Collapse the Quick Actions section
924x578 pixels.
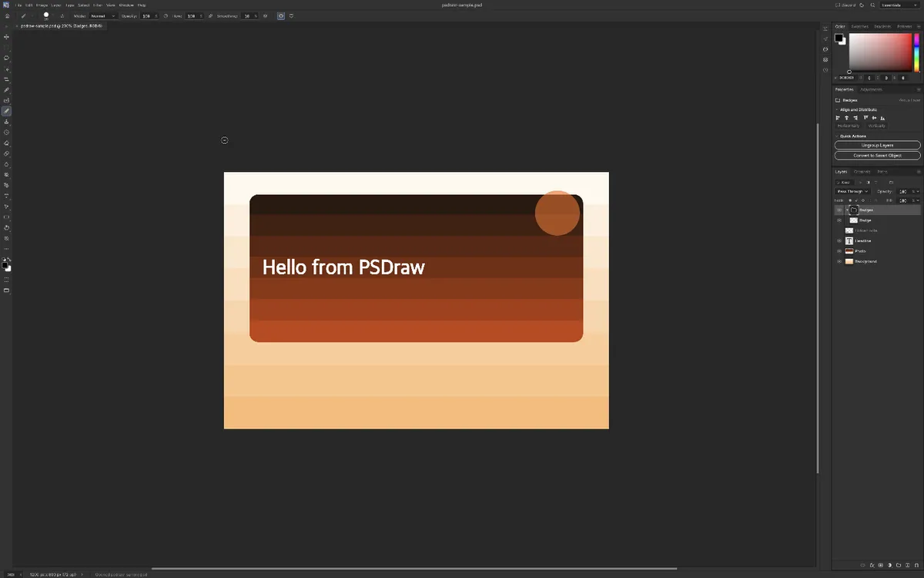coord(837,136)
